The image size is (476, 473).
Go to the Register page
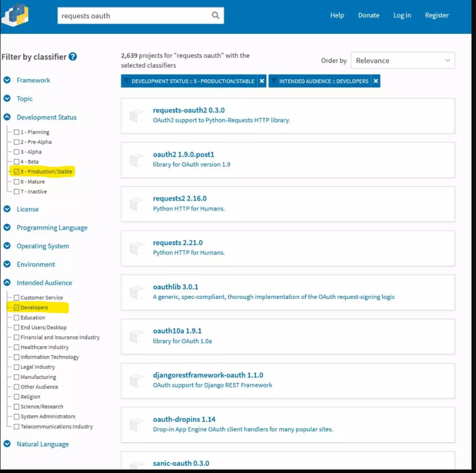(x=436, y=16)
